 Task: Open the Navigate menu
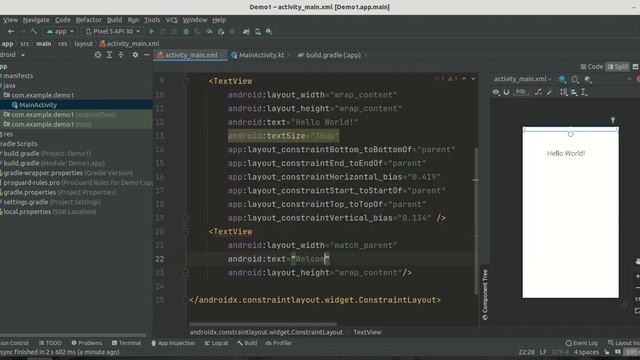click(x=36, y=20)
